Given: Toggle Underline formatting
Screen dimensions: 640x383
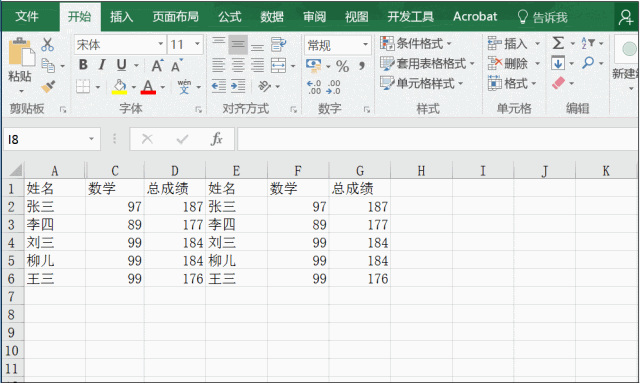Looking at the screenshot, I should coord(121,65).
